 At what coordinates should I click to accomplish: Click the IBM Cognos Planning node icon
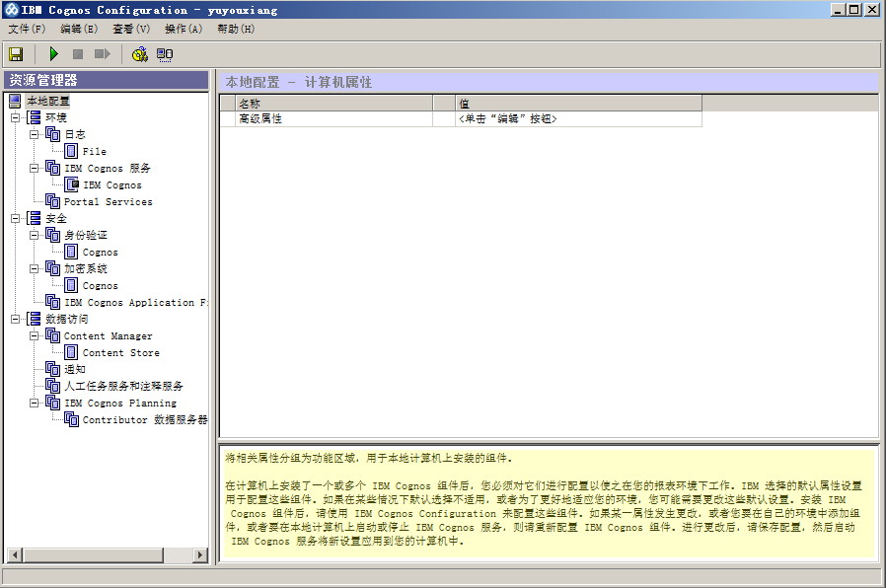pos(52,403)
